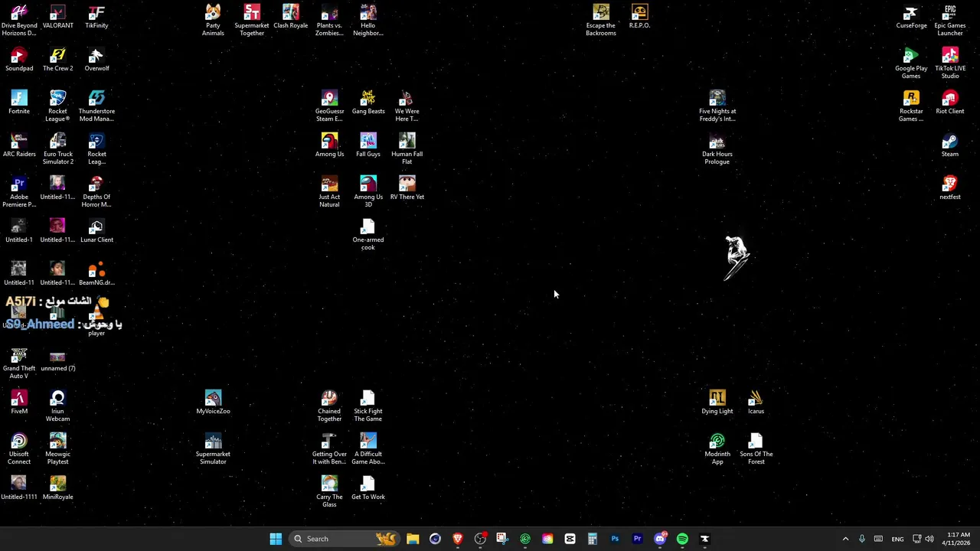Open Spotify from the taskbar

682,539
